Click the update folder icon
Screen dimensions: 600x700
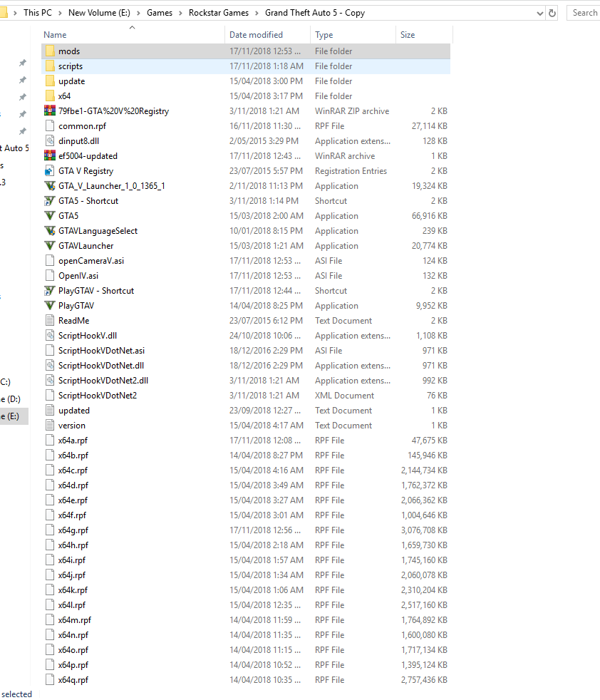pyautogui.click(x=50, y=81)
